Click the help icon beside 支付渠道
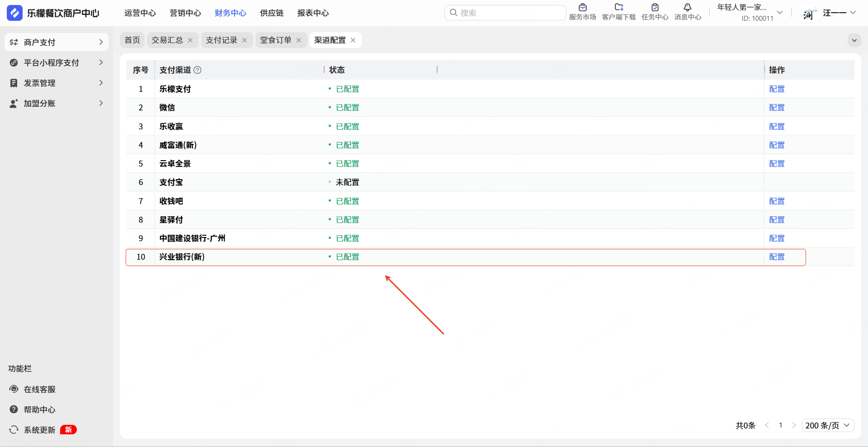The width and height of the screenshot is (868, 447). (x=198, y=70)
